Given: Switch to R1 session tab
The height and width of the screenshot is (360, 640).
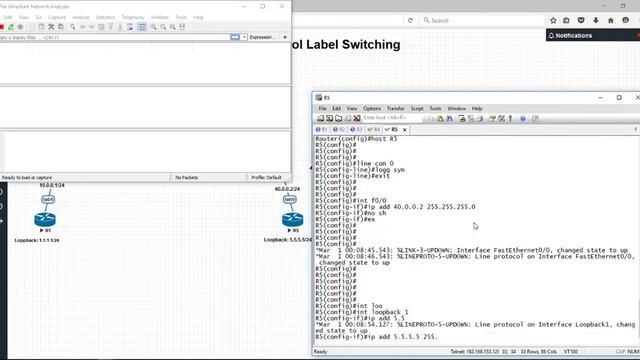Looking at the screenshot, I should 321,129.
